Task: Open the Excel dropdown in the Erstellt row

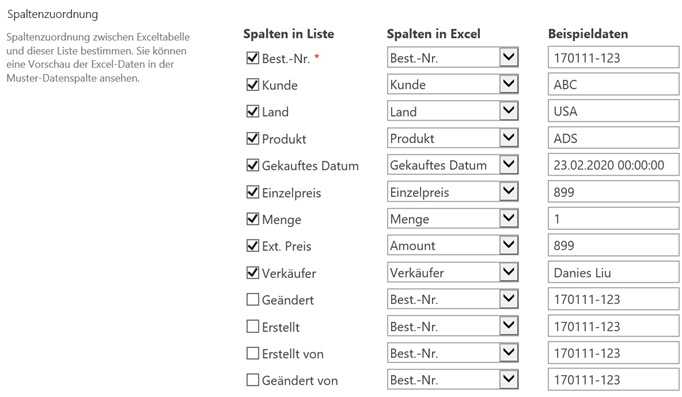Action: 452,326
